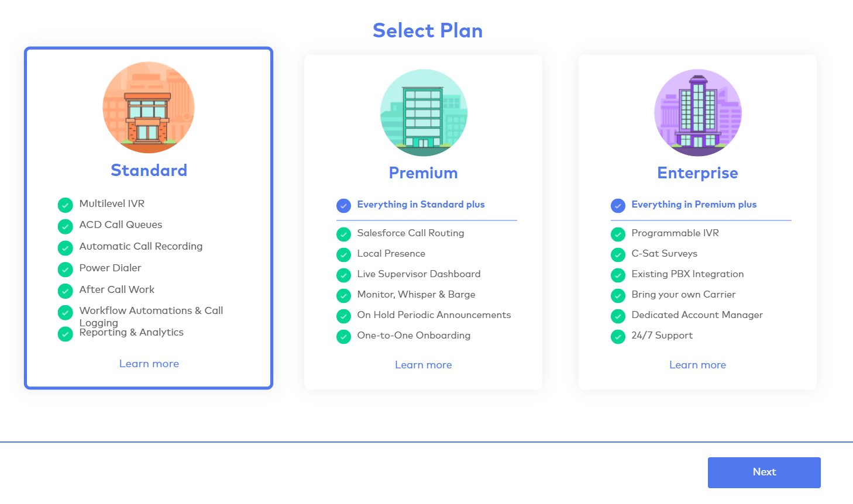Viewport: 853px width, 504px height.
Task: Click the check icon beside Programmable IVR
Action: tap(618, 234)
